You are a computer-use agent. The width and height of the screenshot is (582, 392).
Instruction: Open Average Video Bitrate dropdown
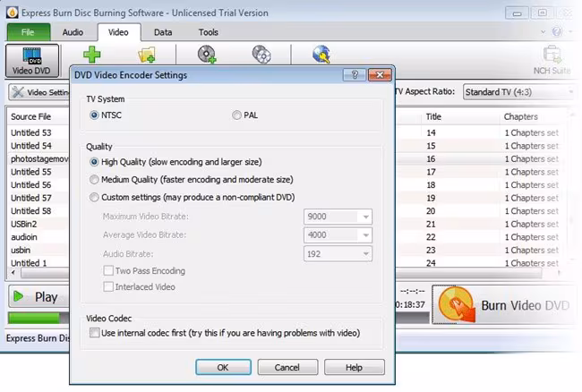click(338, 235)
